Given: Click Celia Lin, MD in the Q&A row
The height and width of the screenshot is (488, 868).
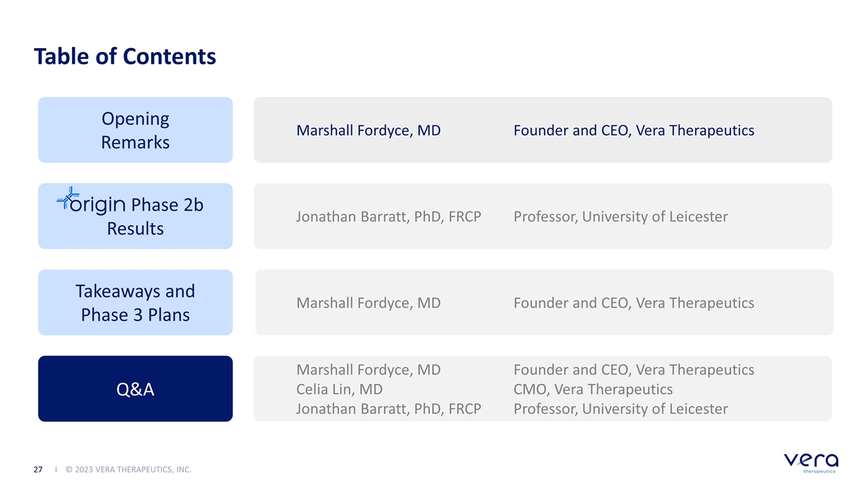Looking at the screenshot, I should click(x=339, y=389).
